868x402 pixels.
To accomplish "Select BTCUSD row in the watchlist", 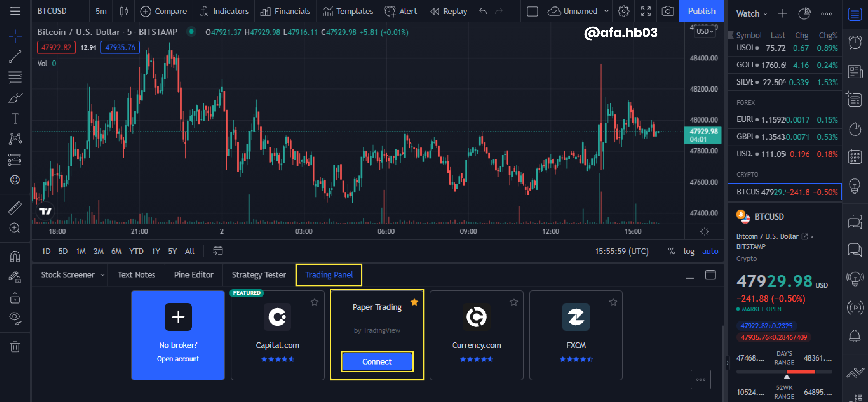I will click(x=784, y=192).
